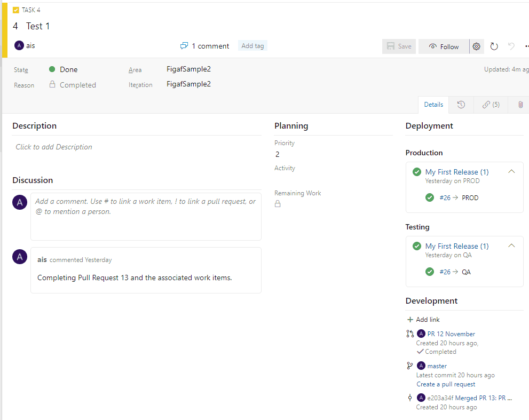This screenshot has height=420, width=529.
Task: Open PR 12 November pull request link
Action: click(451, 334)
